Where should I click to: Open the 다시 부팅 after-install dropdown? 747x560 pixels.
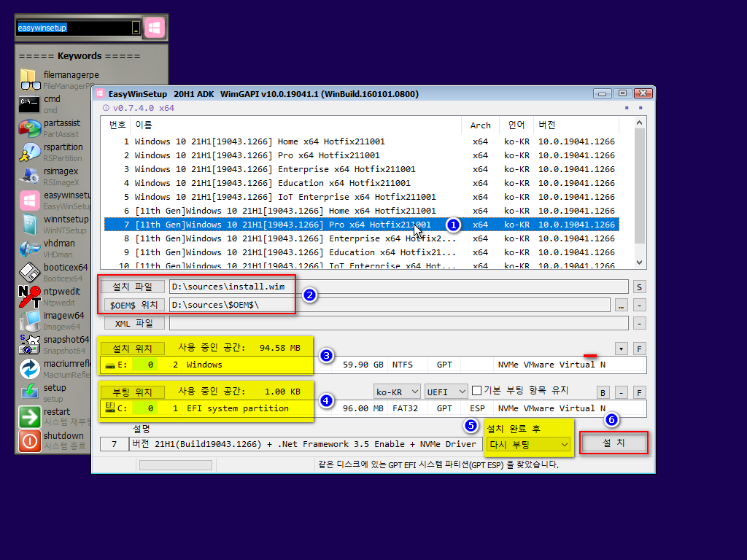[528, 444]
